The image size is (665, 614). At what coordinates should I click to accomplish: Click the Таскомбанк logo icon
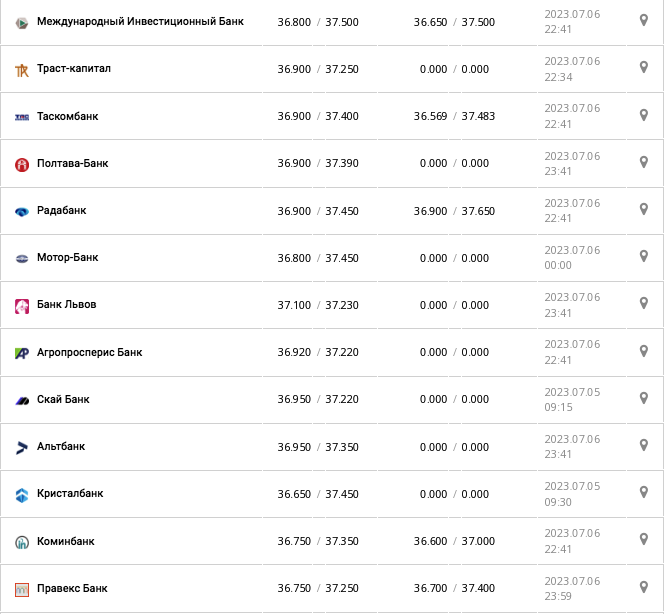pyautogui.click(x=22, y=117)
